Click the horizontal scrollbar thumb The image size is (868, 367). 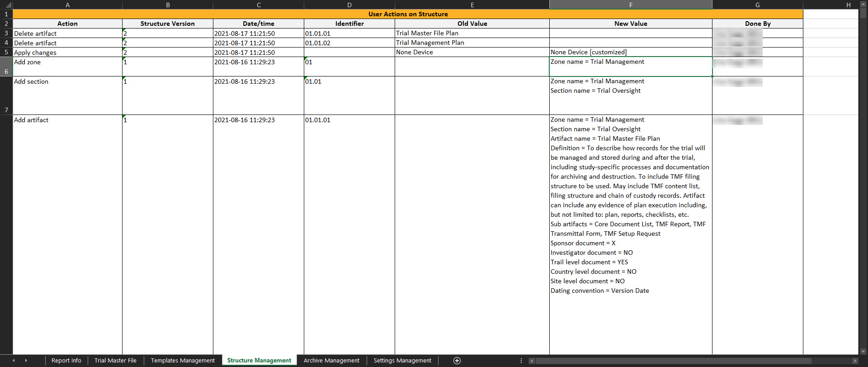(674, 361)
